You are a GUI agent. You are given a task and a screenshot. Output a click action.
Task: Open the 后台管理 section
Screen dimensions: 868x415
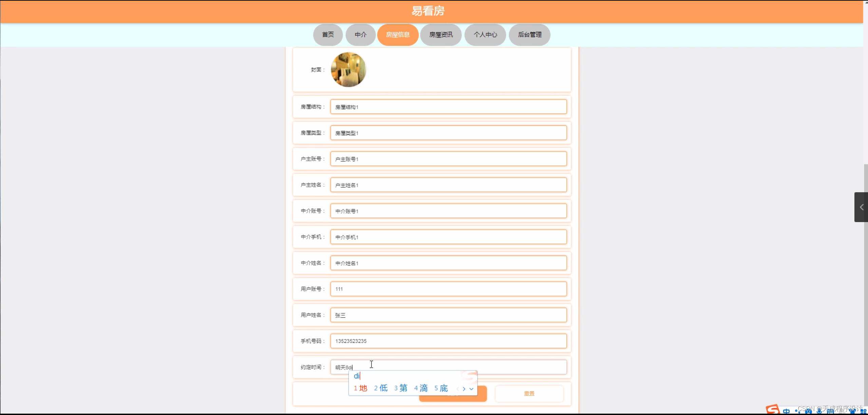[x=529, y=35]
